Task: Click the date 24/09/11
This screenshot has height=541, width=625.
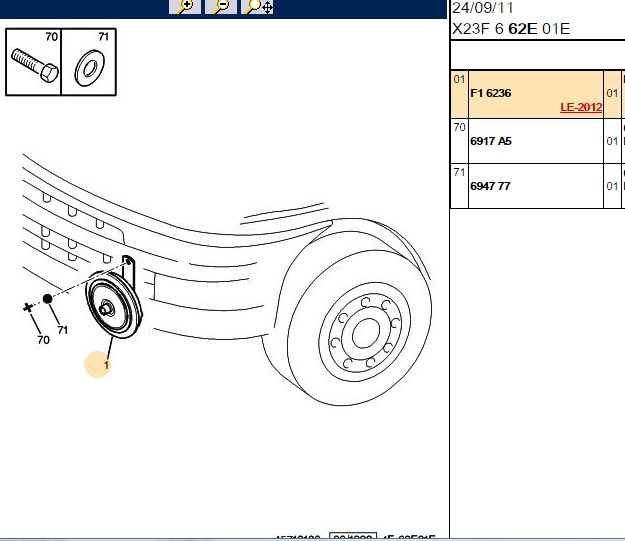Action: (x=483, y=7)
